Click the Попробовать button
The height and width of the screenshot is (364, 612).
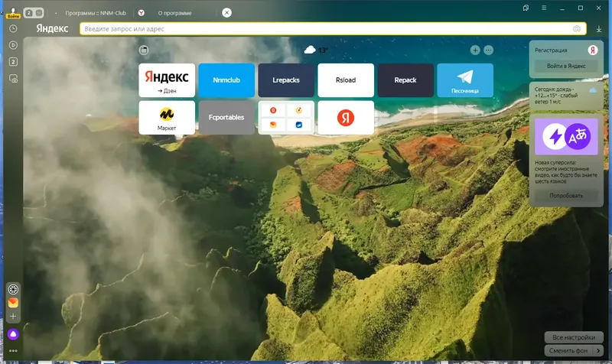566,196
